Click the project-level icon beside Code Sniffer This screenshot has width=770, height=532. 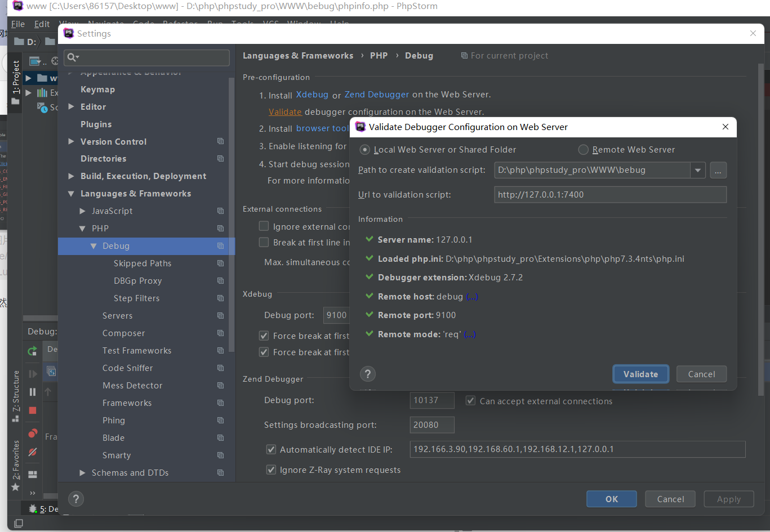point(221,368)
